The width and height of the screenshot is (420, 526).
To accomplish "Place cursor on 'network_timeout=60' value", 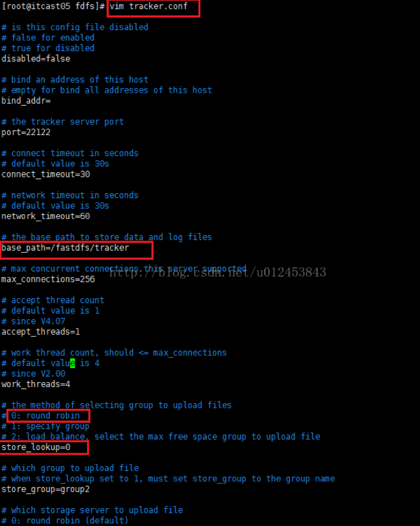I will point(45,216).
